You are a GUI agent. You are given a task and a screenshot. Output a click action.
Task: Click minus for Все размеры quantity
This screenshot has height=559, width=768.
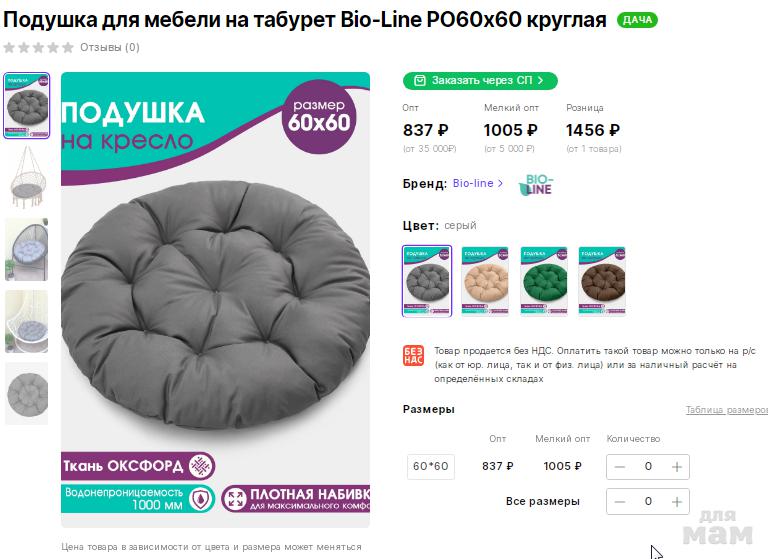pyautogui.click(x=620, y=502)
